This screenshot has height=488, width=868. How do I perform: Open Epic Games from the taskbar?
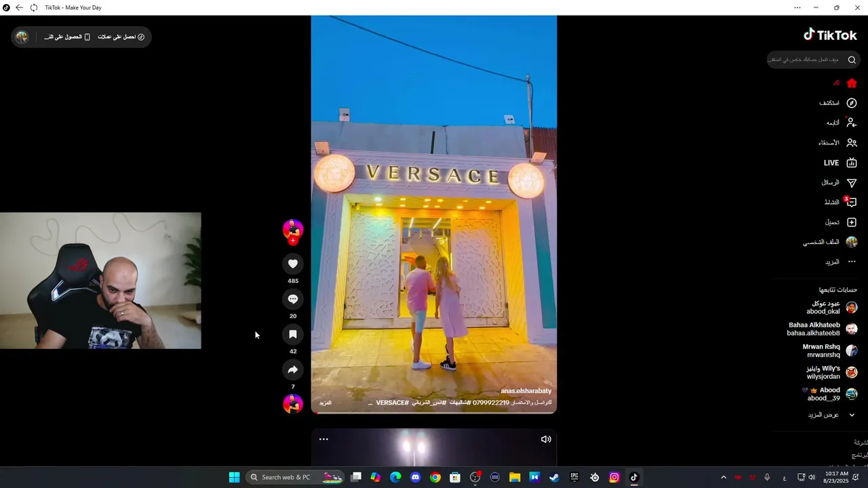[x=574, y=477]
